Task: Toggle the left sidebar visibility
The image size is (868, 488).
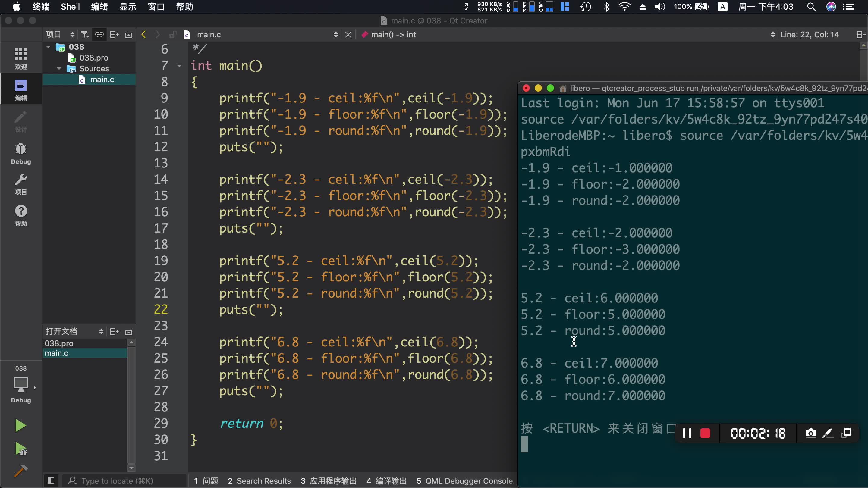Action: coord(51,480)
